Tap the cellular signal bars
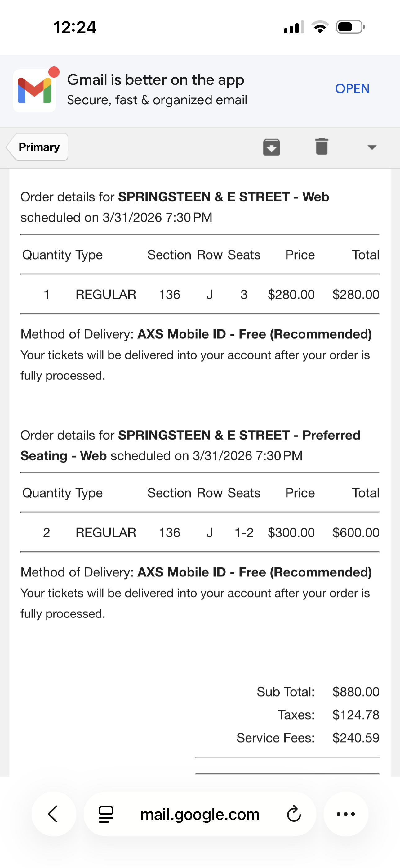400x868 pixels. click(x=294, y=27)
